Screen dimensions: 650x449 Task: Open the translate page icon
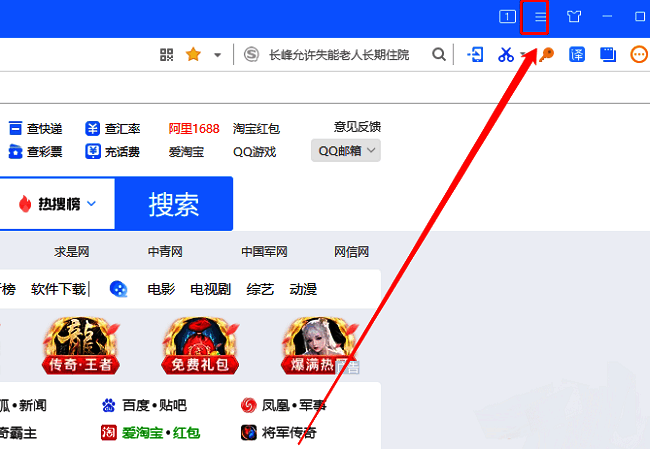pyautogui.click(x=577, y=54)
